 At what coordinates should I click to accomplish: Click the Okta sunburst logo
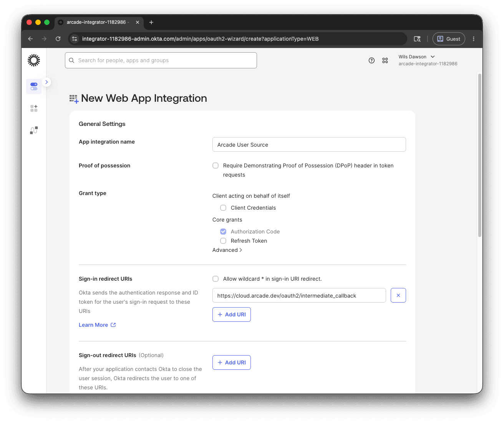click(x=34, y=60)
